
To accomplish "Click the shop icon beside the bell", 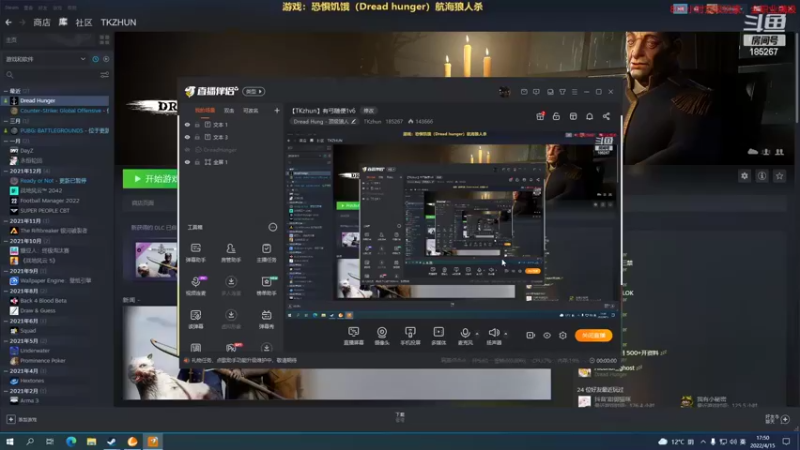I will (573, 116).
